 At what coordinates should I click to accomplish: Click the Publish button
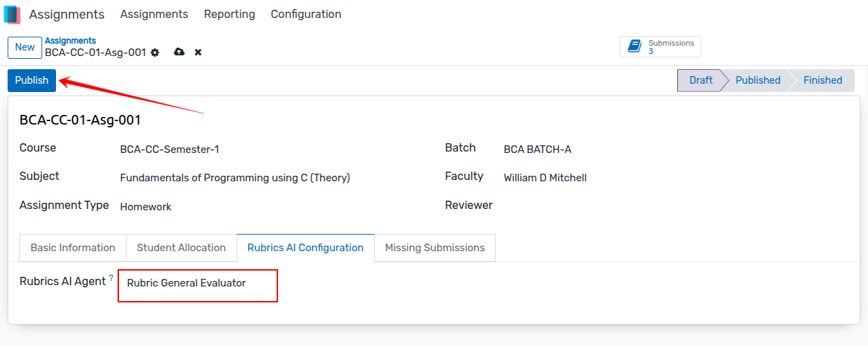coord(32,80)
